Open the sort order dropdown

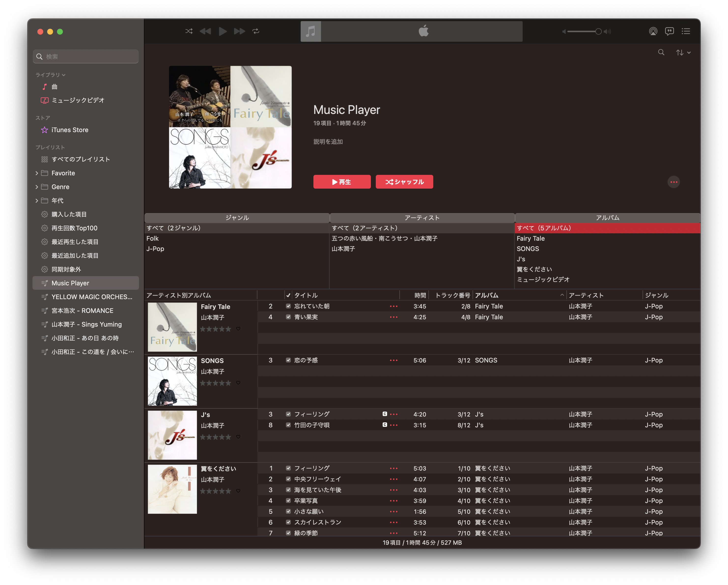(x=683, y=53)
